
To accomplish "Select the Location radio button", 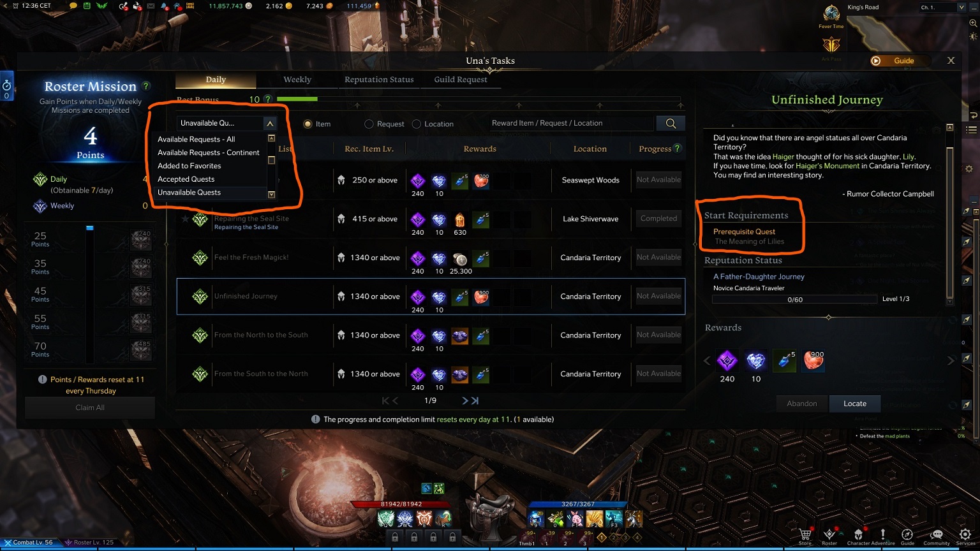I will (x=417, y=124).
